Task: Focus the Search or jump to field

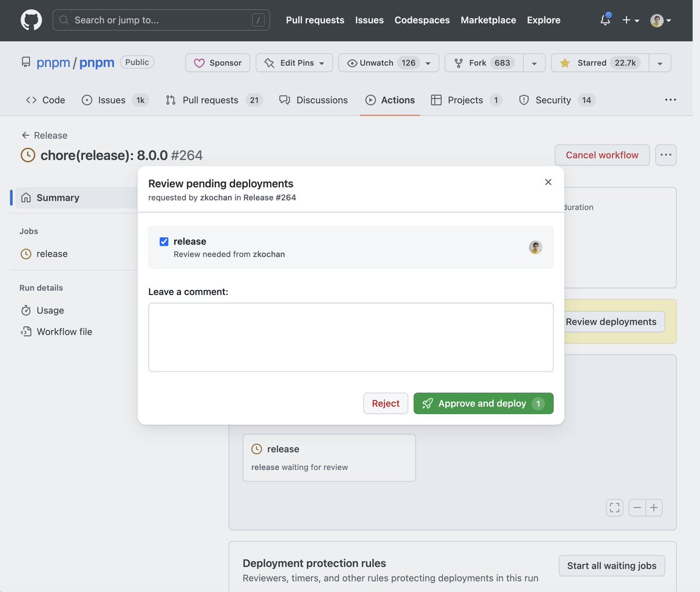Action: 162,20
